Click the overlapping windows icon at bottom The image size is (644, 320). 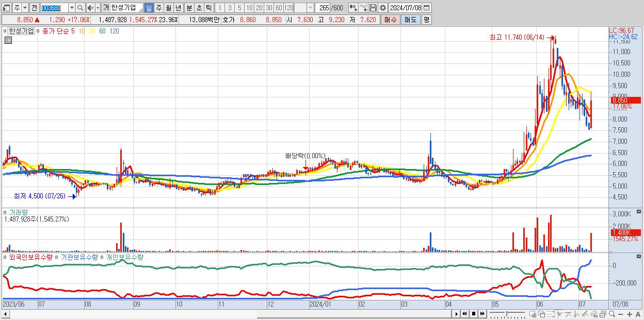[541, 314]
